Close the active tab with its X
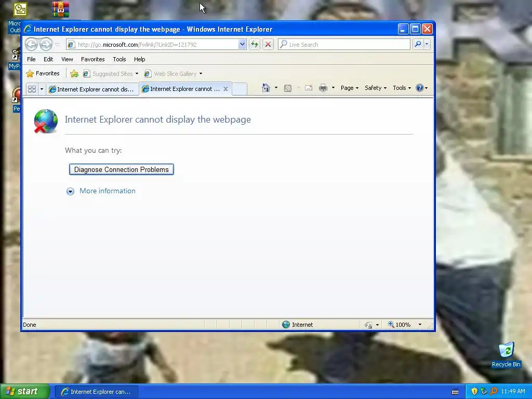Image resolution: width=532 pixels, height=399 pixels. [x=225, y=89]
